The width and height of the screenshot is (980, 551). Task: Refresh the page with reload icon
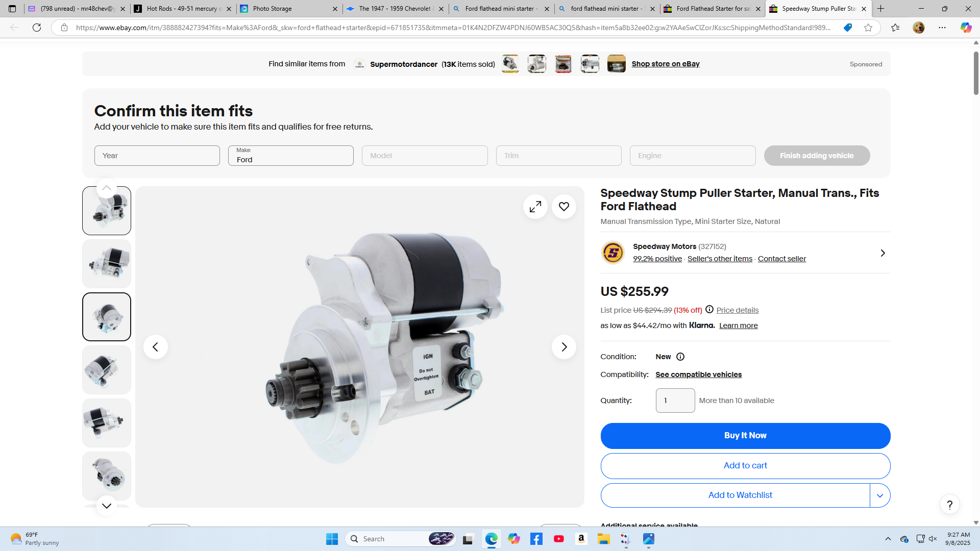(37, 28)
